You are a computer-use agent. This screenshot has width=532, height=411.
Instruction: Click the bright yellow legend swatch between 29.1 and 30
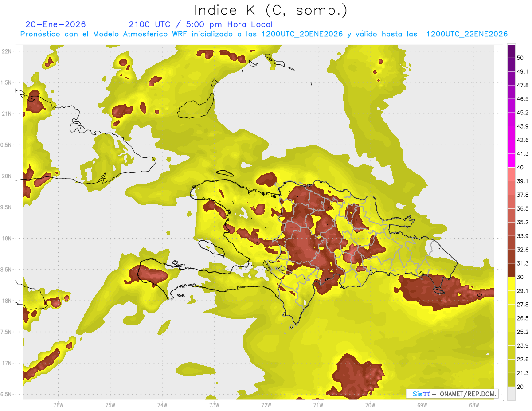(x=512, y=284)
